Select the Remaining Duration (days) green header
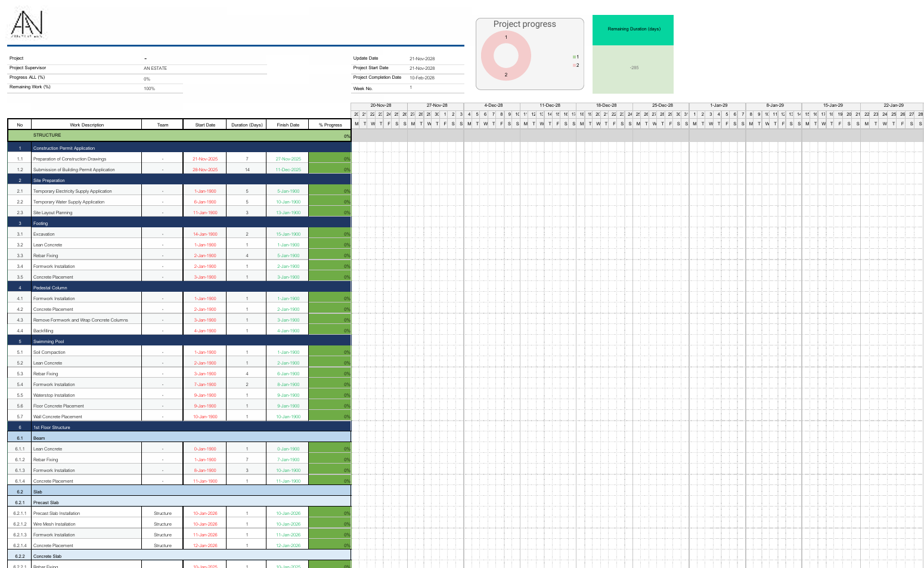 pyautogui.click(x=633, y=29)
